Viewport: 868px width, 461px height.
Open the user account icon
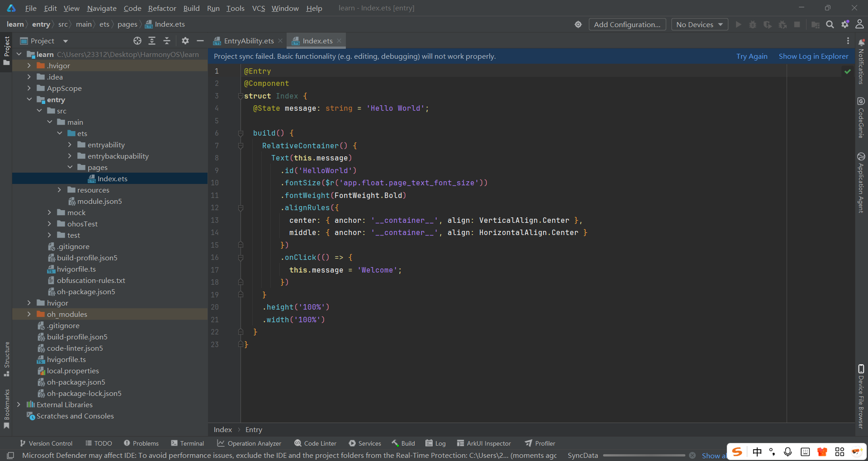click(x=860, y=24)
